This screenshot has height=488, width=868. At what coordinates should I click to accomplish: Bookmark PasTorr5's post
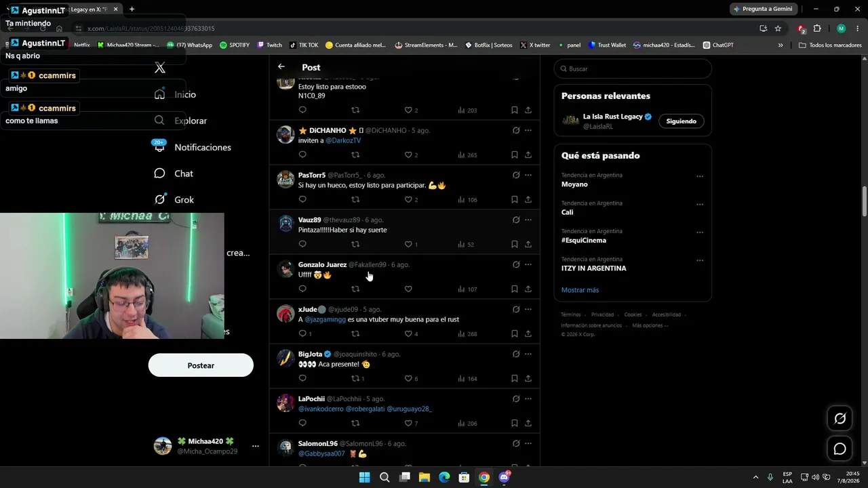pos(515,199)
